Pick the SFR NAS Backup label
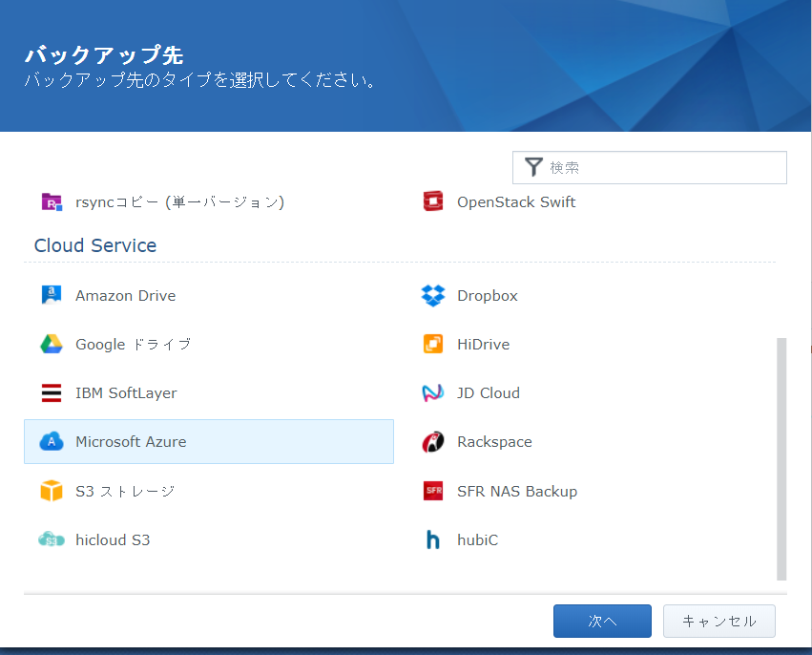The image size is (812, 655). click(x=517, y=491)
